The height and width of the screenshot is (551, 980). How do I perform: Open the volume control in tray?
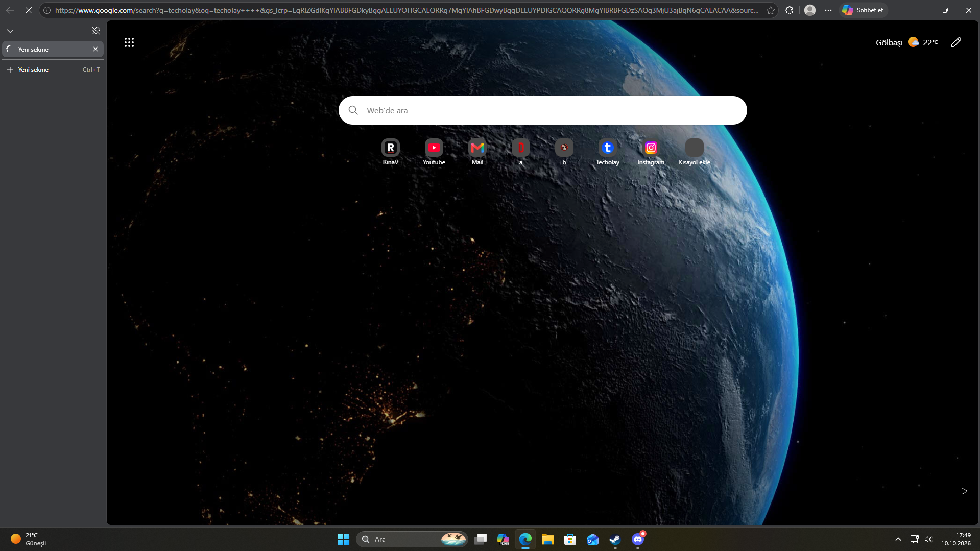coord(928,539)
